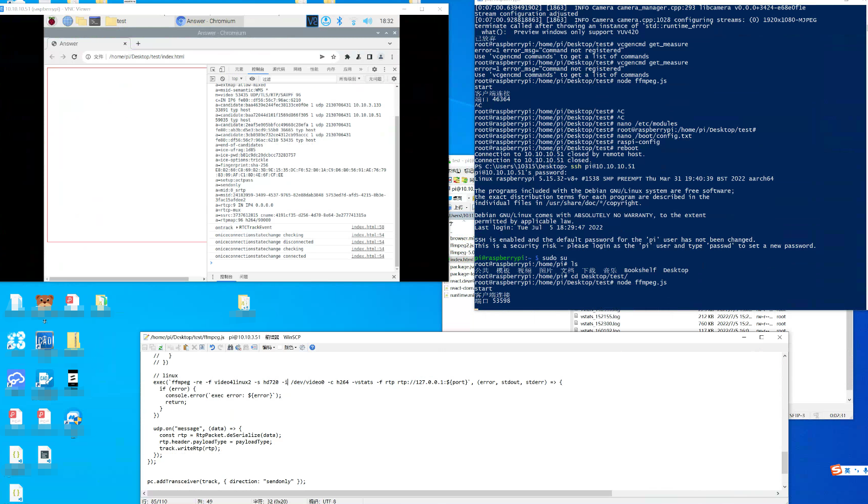Open the Raspberry Pi main menu
The width and height of the screenshot is (868, 504).
tap(52, 21)
